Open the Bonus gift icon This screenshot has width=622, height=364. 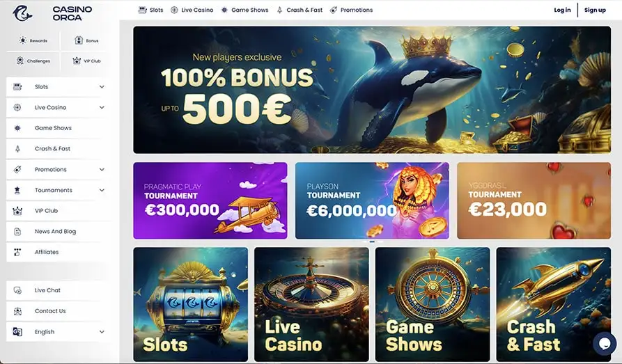[79, 40]
